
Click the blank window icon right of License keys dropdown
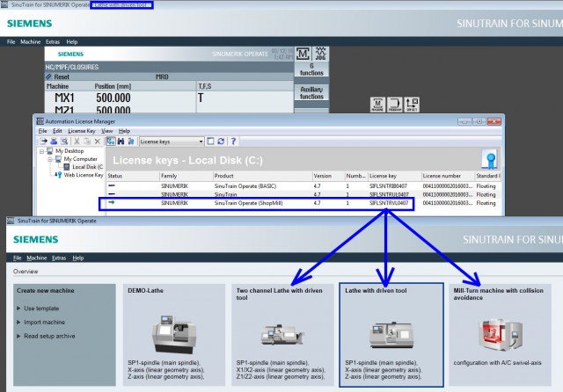coord(210,142)
